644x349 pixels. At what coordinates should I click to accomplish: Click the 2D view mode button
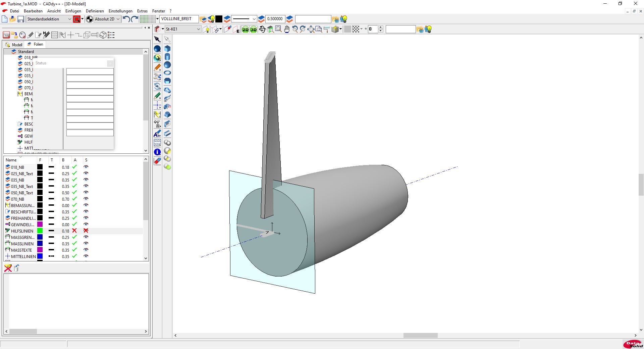[x=245, y=30]
